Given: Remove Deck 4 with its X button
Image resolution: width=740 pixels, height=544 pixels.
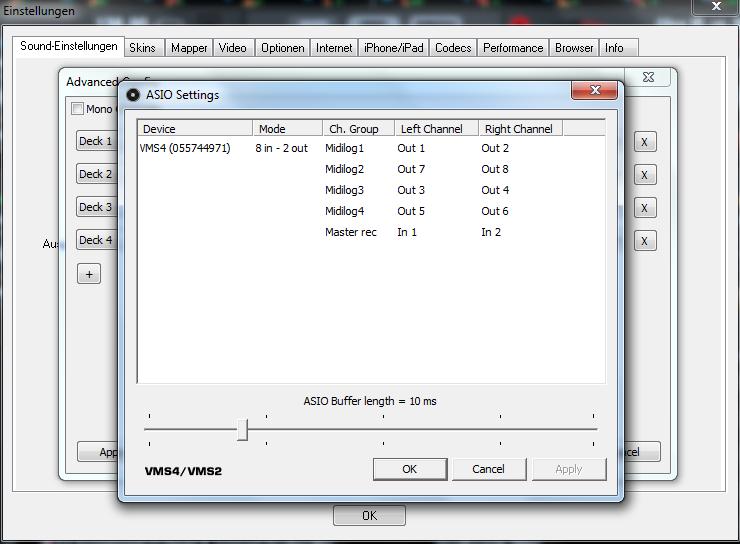Looking at the screenshot, I should pyautogui.click(x=645, y=241).
